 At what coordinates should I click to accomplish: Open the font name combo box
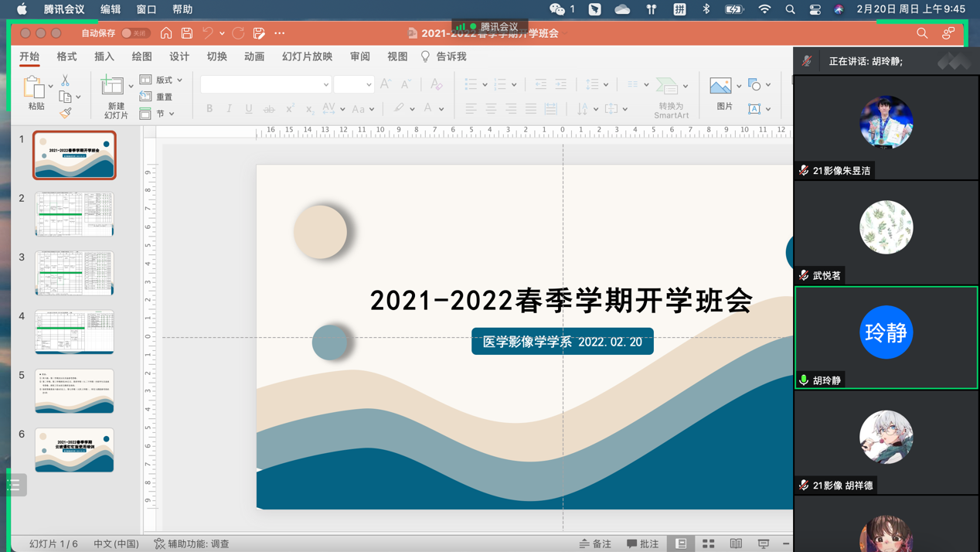pyautogui.click(x=265, y=84)
